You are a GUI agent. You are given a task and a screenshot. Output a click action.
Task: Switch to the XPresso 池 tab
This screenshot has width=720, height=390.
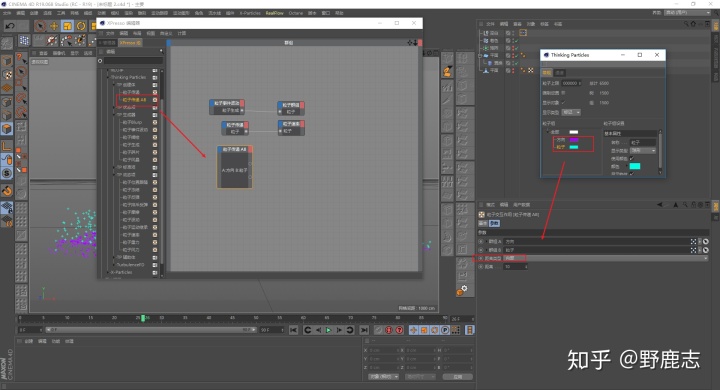click(130, 43)
